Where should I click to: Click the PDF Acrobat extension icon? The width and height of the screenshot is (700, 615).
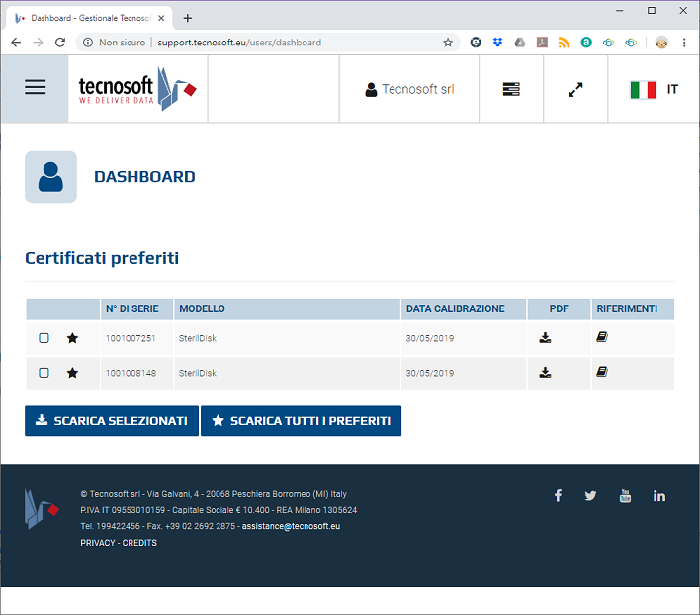pyautogui.click(x=542, y=43)
